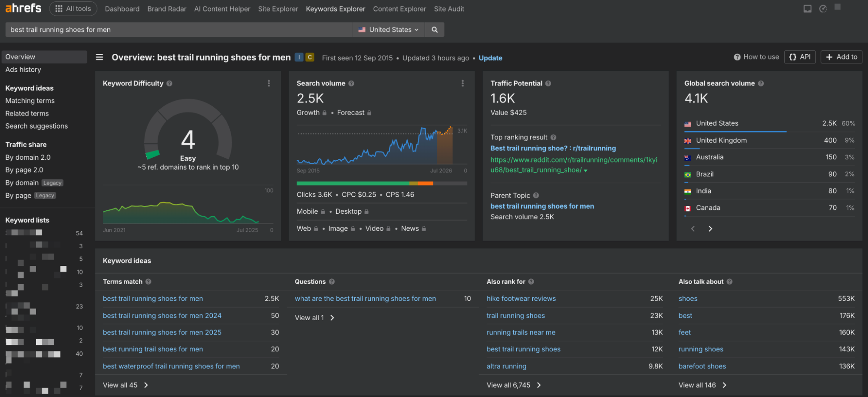Screen dimensions: 868x397
Task: Focus the keyword search input field
Action: [178, 30]
